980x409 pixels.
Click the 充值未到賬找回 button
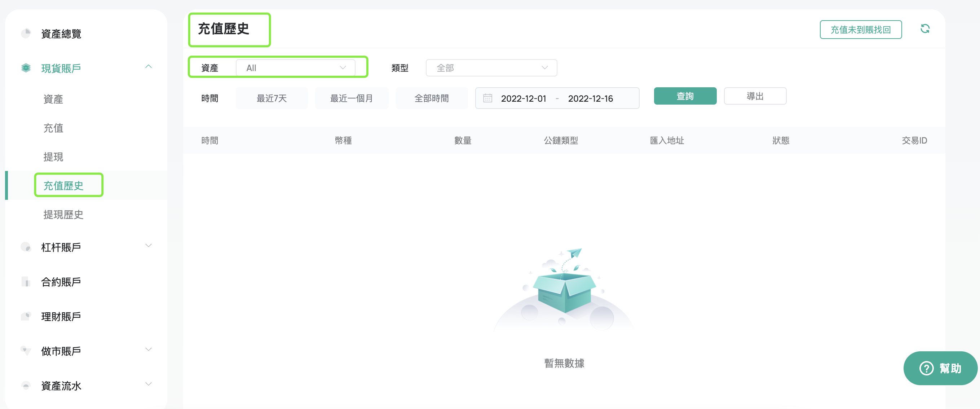(861, 30)
